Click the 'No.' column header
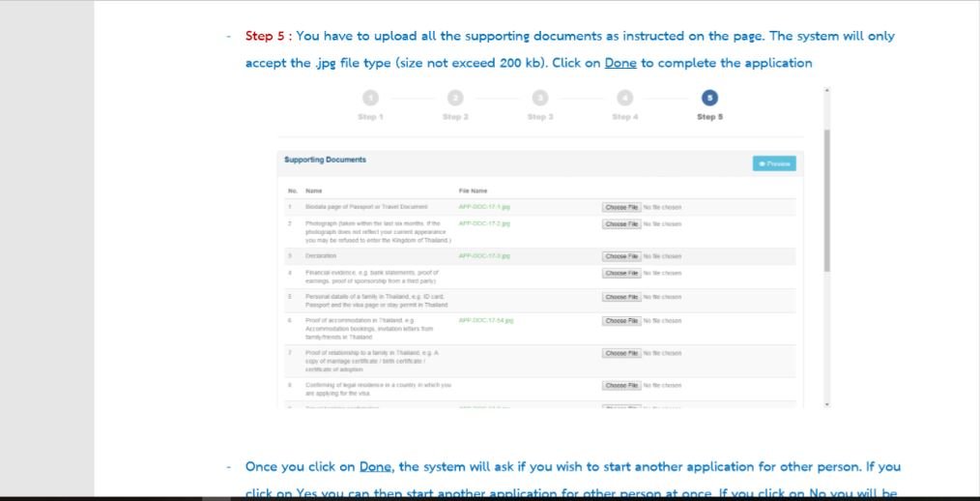Image resolution: width=980 pixels, height=501 pixels. point(292,191)
